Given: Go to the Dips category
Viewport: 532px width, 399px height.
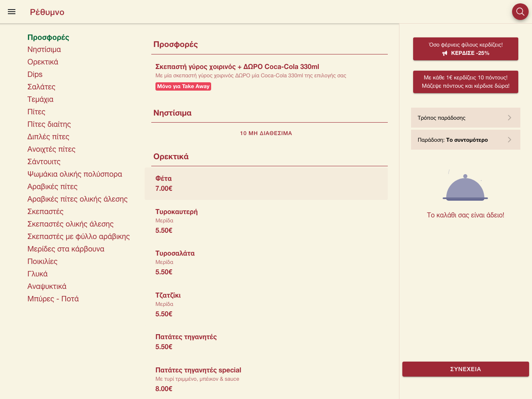Looking at the screenshot, I should tap(35, 74).
